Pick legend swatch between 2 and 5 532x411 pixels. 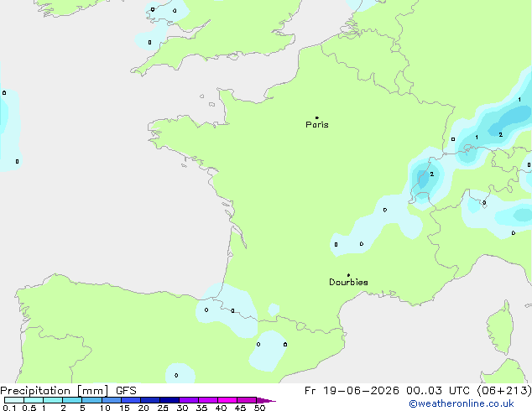72,400
